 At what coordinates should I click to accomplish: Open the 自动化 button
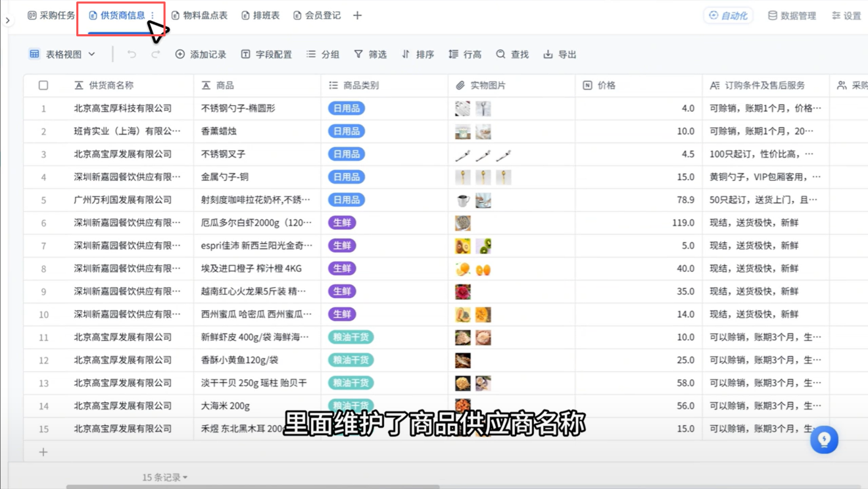coord(728,15)
